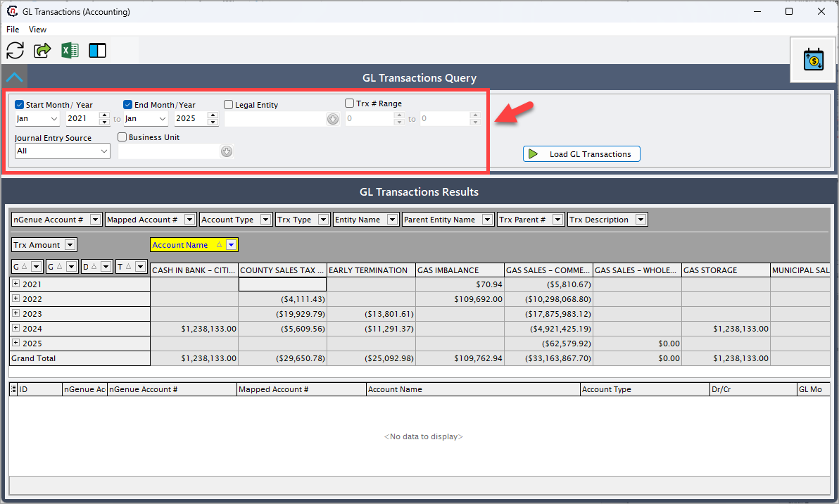Open Account Type filter dropdown
The height and width of the screenshot is (504, 839).
tap(265, 220)
